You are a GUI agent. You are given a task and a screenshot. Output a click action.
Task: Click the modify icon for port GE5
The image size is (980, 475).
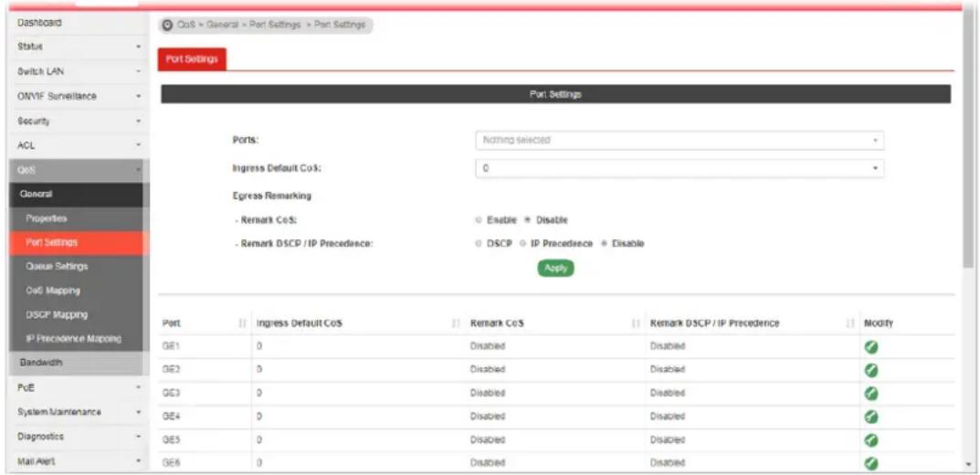pos(872,440)
